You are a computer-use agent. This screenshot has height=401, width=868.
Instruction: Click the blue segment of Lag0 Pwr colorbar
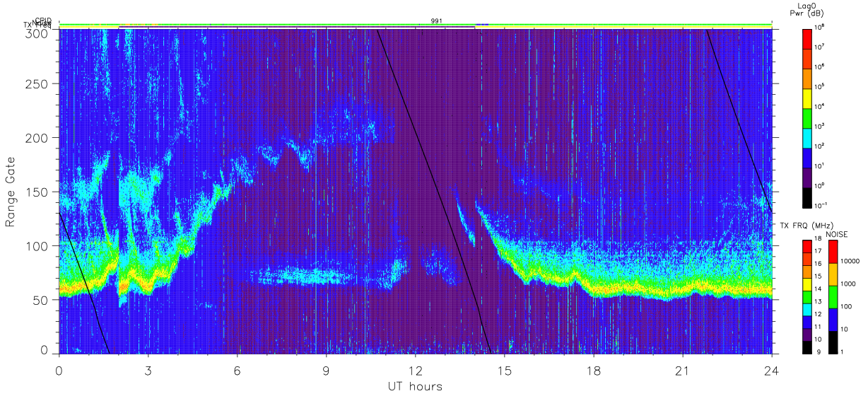click(x=807, y=156)
